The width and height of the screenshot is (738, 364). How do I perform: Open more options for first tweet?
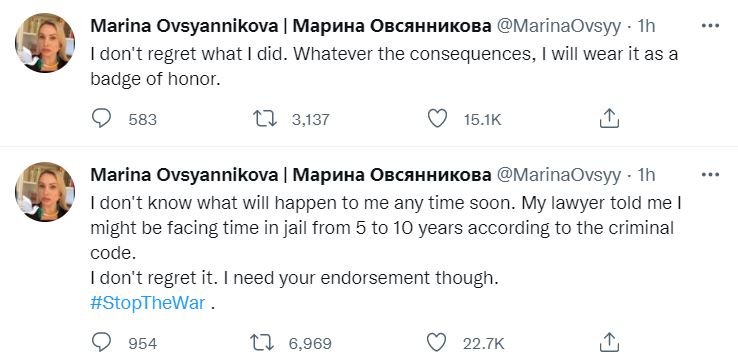[710, 26]
